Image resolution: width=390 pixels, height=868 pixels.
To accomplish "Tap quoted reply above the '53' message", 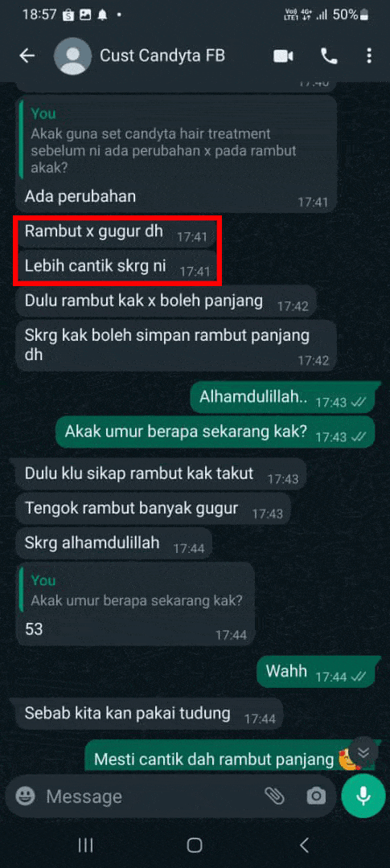I will tap(136, 590).
